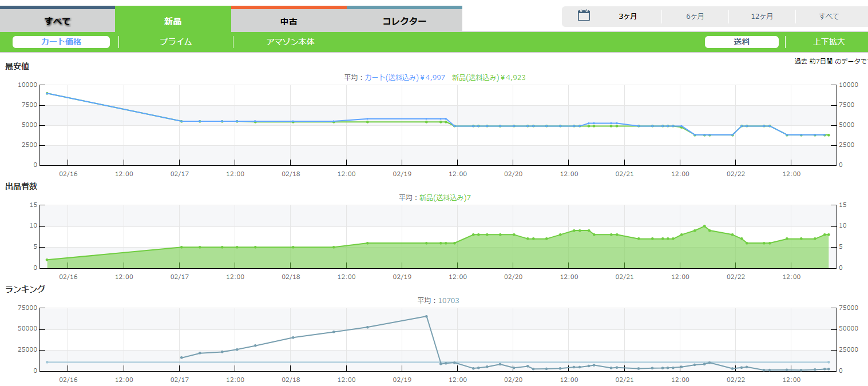Click the seller count peak point at 10
The width and height of the screenshot is (868, 386).
[x=704, y=226]
